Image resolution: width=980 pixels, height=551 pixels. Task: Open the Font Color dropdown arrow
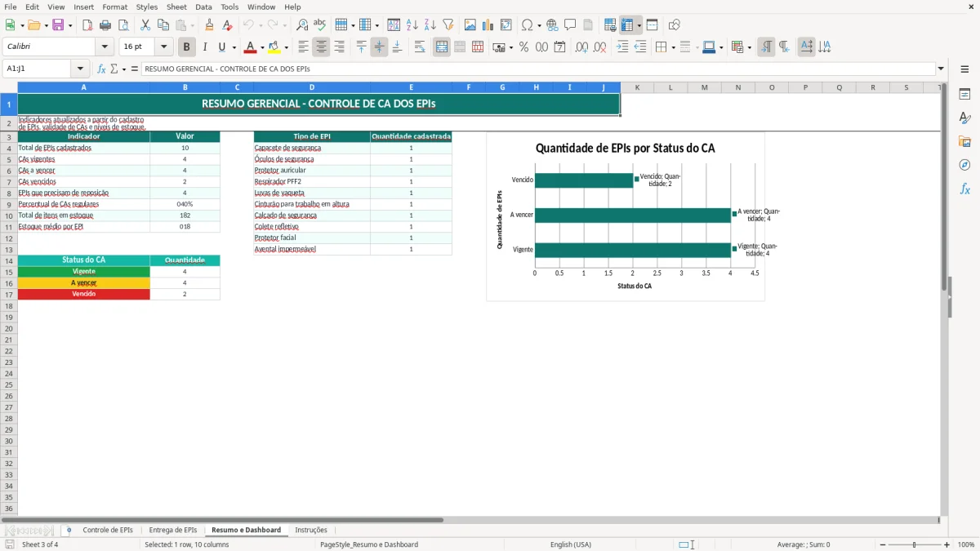(x=262, y=47)
